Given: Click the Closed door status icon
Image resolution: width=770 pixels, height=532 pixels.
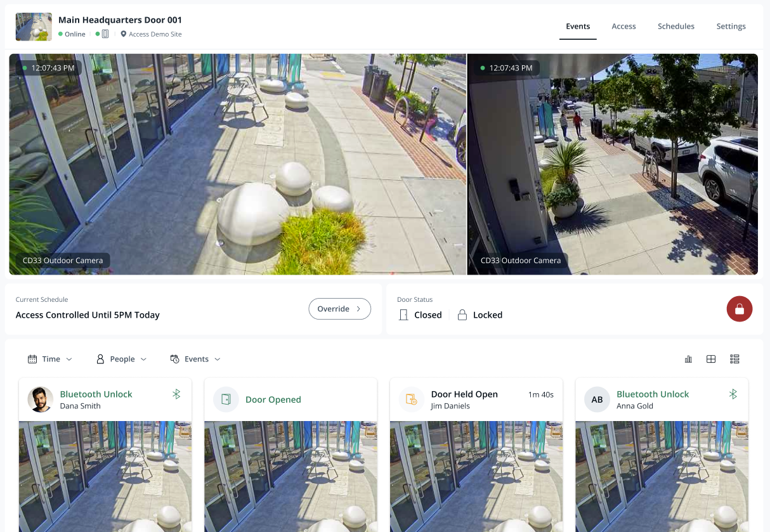Looking at the screenshot, I should click(403, 315).
